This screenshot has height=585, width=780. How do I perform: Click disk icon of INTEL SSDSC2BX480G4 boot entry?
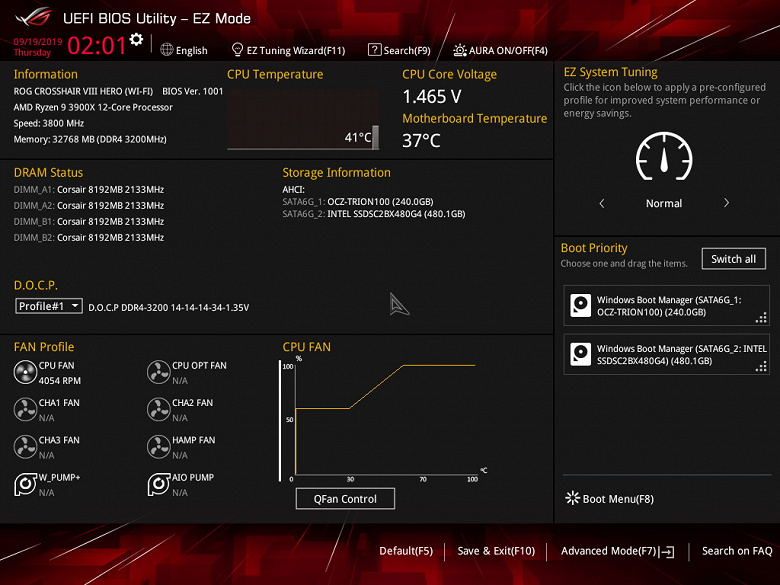[x=581, y=354]
